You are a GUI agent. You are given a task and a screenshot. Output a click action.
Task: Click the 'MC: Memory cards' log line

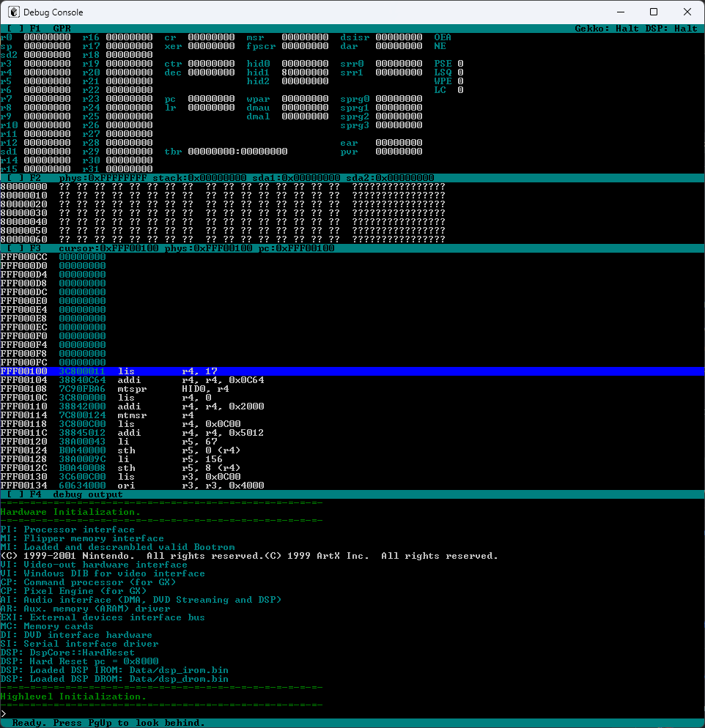coord(47,626)
